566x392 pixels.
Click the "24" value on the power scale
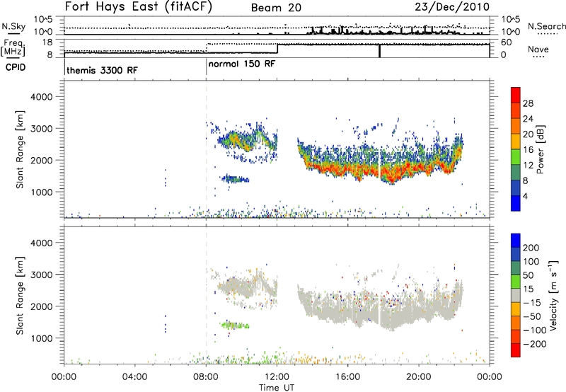[x=528, y=119]
